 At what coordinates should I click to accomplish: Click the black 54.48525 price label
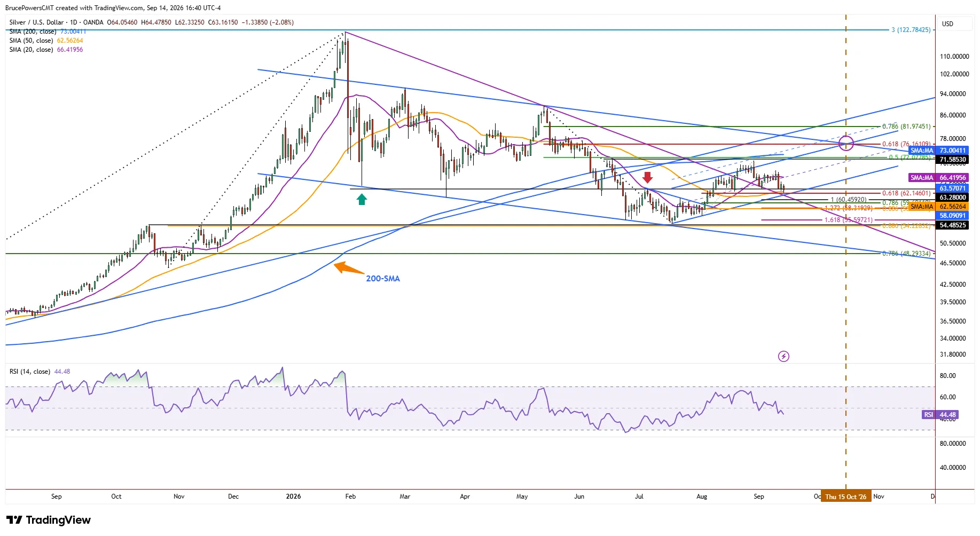point(952,225)
